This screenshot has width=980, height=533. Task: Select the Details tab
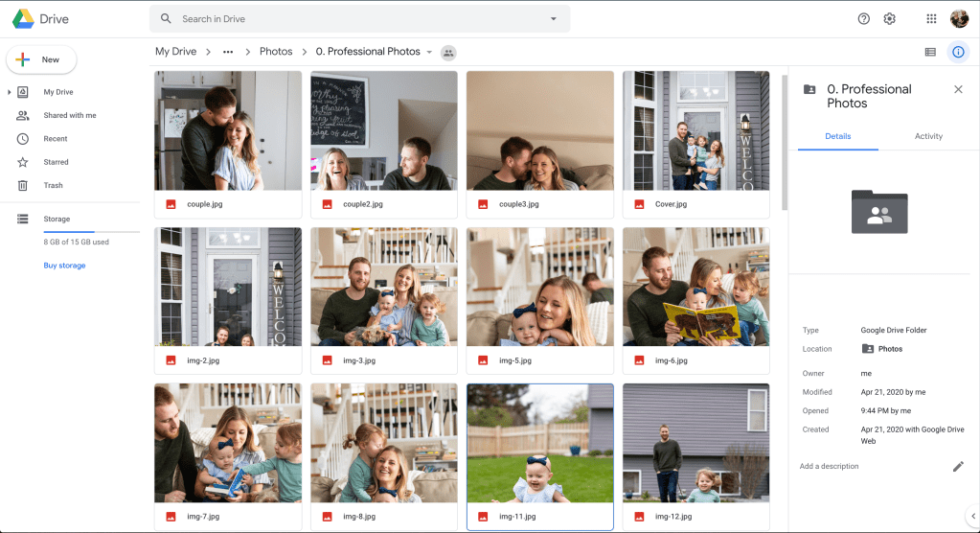[837, 136]
